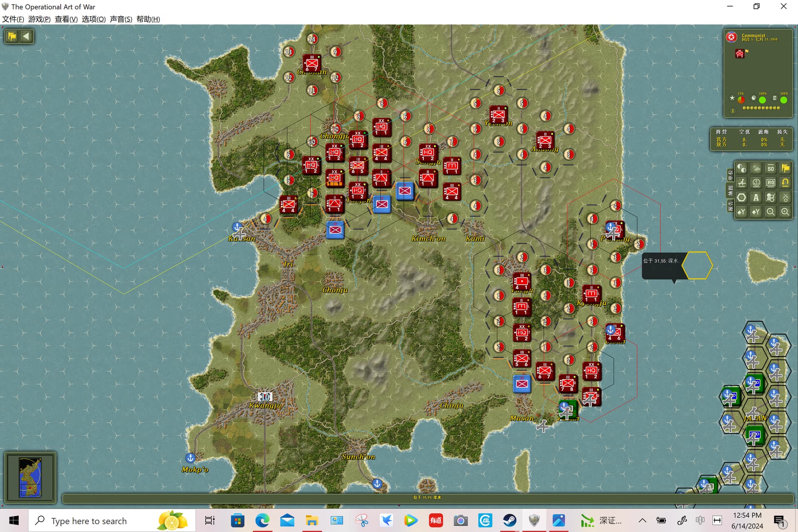Image resolution: width=798 pixels, height=532 pixels.
Task: Select the red armor unit at Taegu
Action: (522, 281)
